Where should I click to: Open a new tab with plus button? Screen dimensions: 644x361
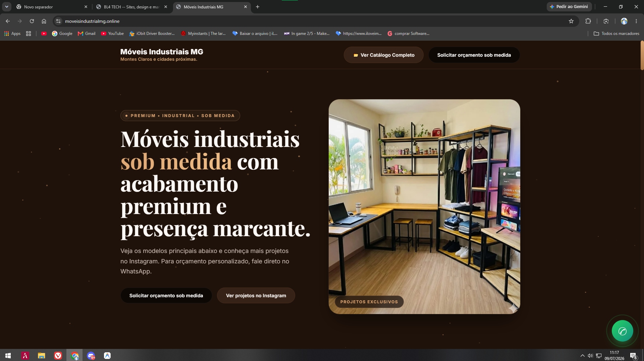257,7
